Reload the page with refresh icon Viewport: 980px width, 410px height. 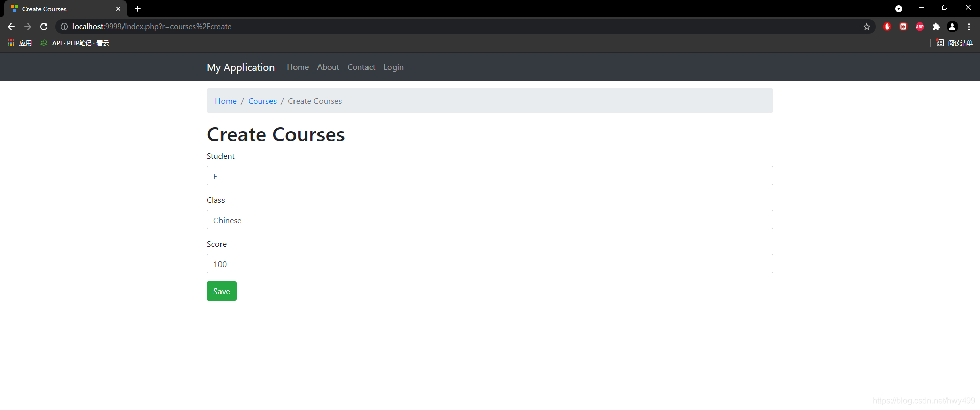(x=44, y=27)
